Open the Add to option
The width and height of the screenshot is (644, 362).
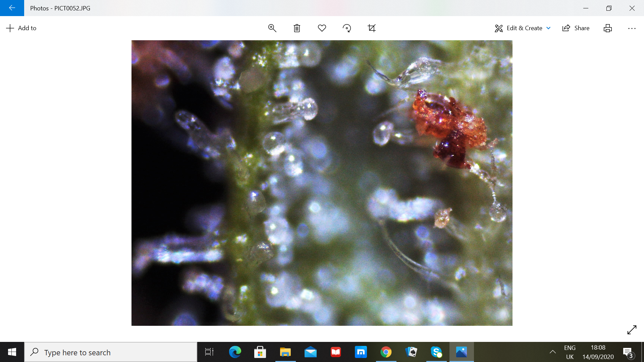pos(21,28)
